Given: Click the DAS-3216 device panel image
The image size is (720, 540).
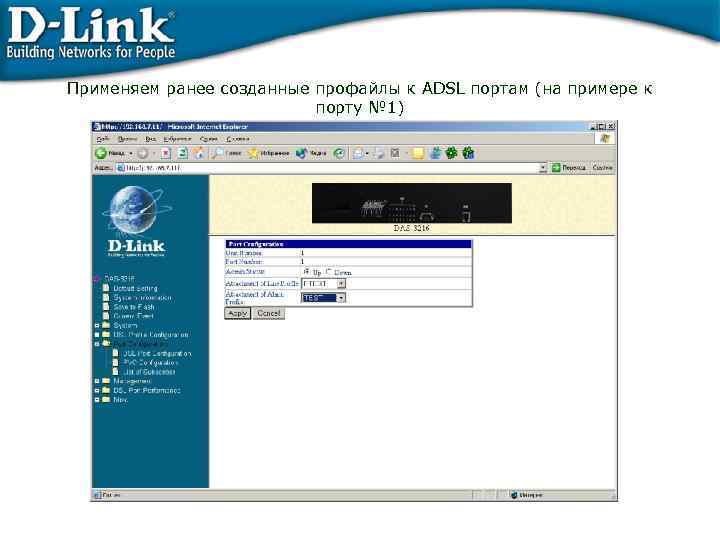Looking at the screenshot, I should point(411,203).
